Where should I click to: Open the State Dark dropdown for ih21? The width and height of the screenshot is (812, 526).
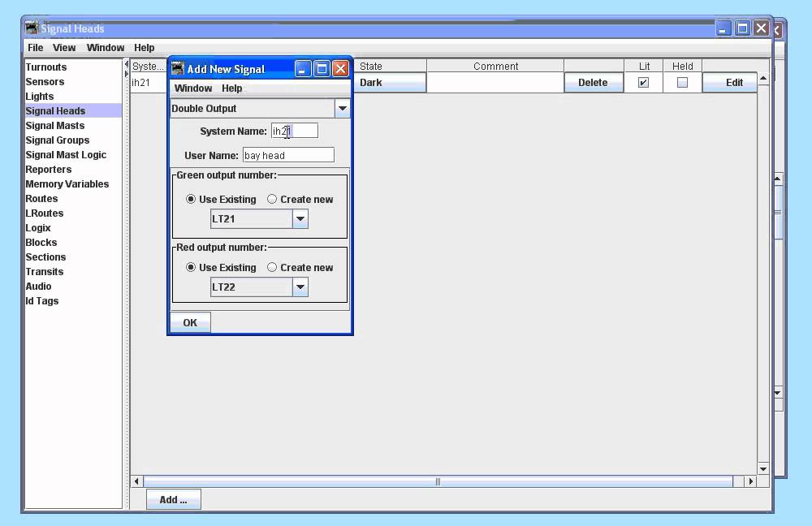click(x=391, y=82)
